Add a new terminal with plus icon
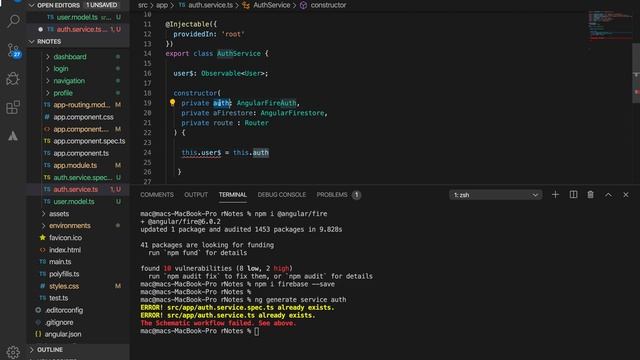 [555, 195]
